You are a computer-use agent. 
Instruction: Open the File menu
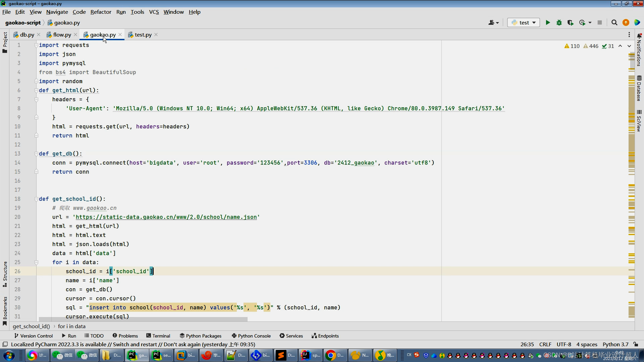pos(6,12)
